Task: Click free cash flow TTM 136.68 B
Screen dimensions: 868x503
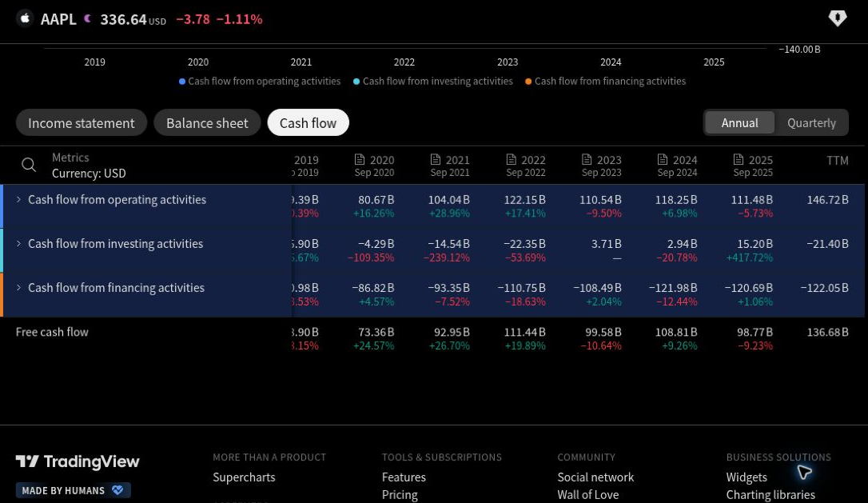Action: click(x=827, y=333)
